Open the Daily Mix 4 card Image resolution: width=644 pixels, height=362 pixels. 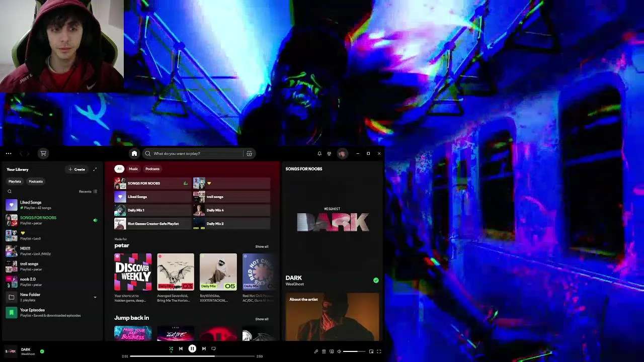click(231, 210)
